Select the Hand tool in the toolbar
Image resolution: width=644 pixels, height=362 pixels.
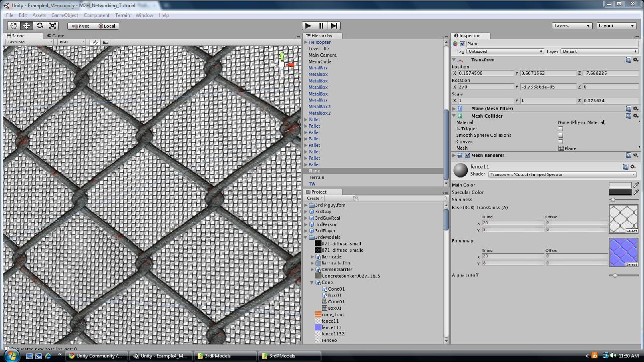(x=14, y=26)
